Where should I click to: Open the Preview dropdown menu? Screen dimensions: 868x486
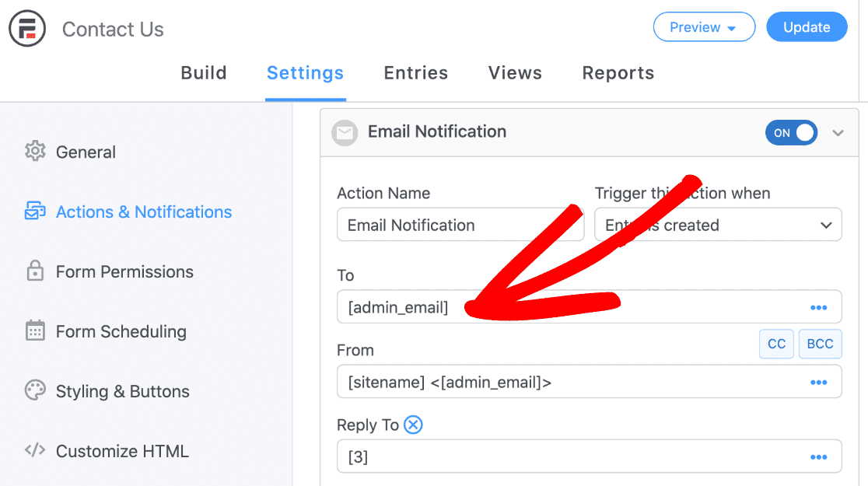tap(704, 26)
